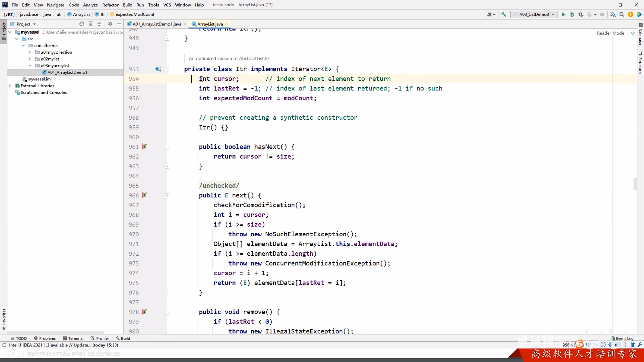Expand External Libraries node
The image size is (644, 362).
(x=10, y=86)
